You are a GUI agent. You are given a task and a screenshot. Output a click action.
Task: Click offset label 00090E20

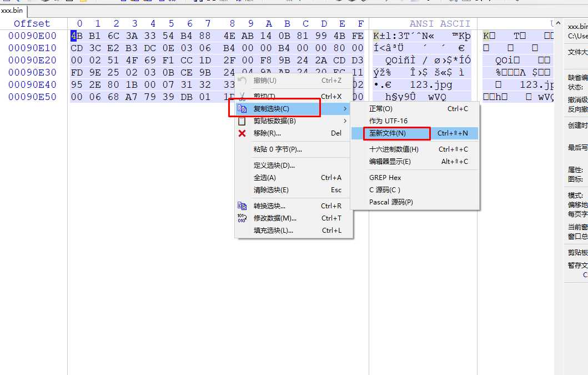pos(32,61)
